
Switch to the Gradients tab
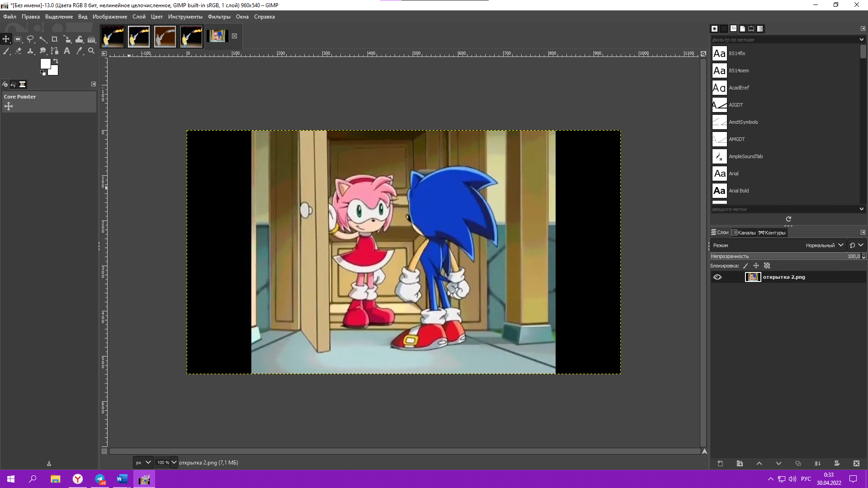click(760, 28)
